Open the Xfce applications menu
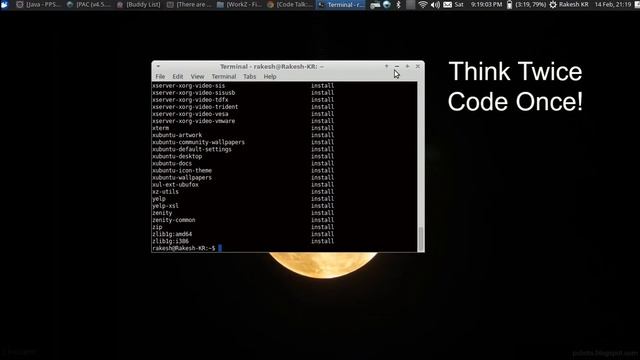 coord(5,4)
